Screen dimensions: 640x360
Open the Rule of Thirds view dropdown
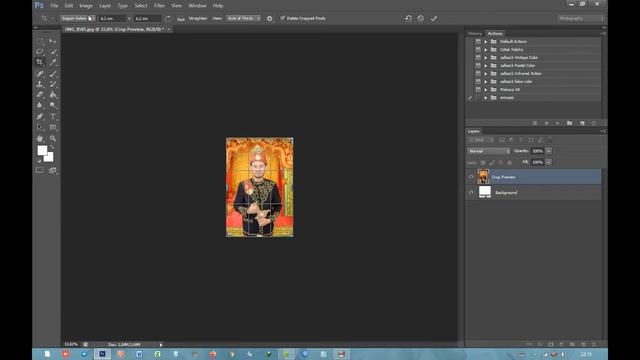click(243, 18)
